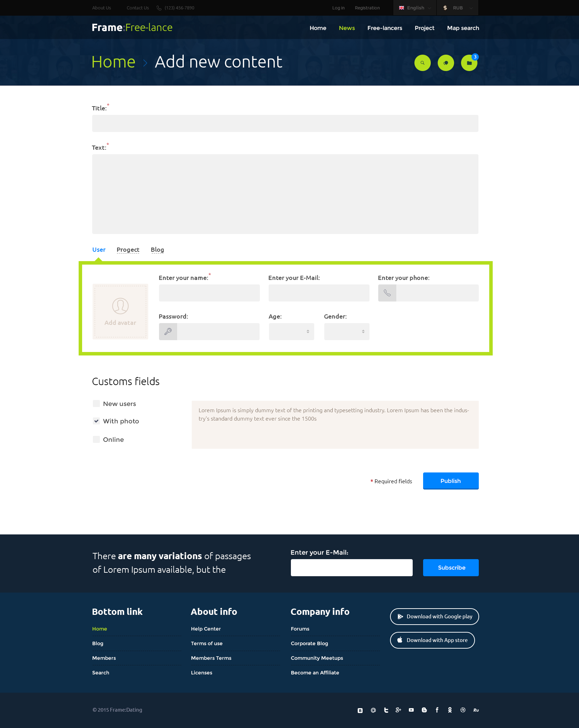This screenshot has width=579, height=728.
Task: Tick the Online checkbox
Action: 96,439
